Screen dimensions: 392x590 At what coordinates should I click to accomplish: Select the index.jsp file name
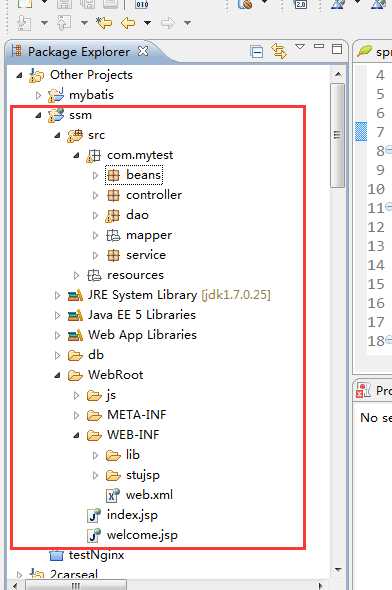pyautogui.click(x=132, y=515)
